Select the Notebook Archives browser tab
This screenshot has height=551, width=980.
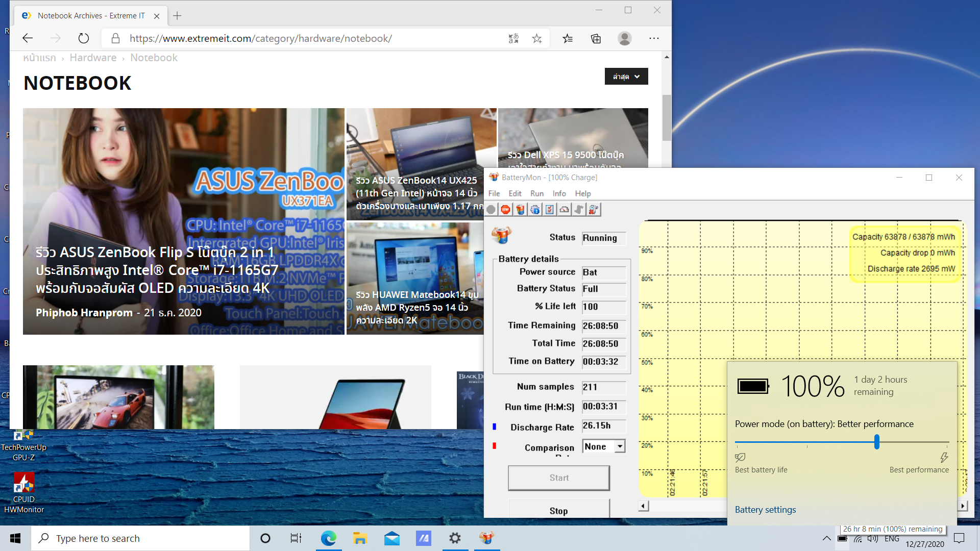tap(90, 16)
